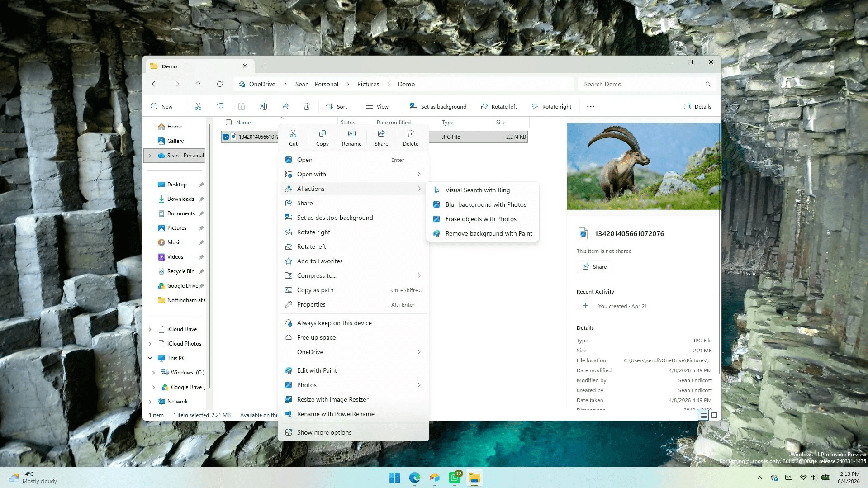Choose Visual Search with Bing

(482, 190)
